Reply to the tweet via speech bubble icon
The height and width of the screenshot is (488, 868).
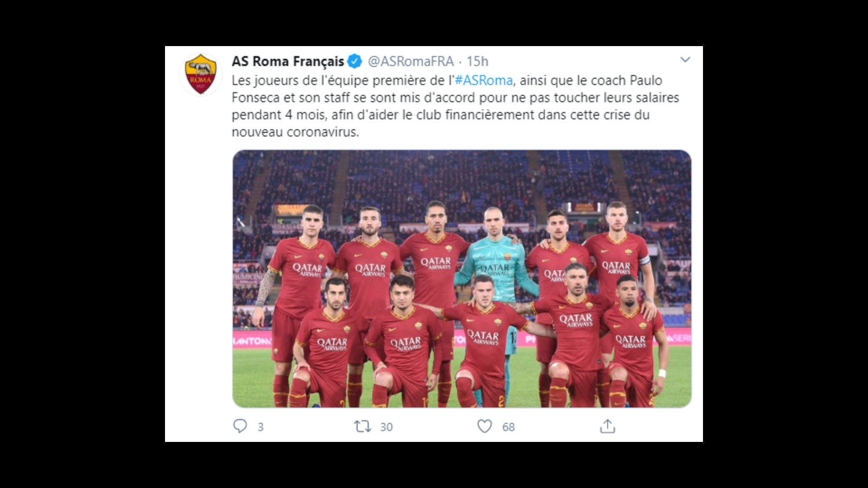pos(240,426)
